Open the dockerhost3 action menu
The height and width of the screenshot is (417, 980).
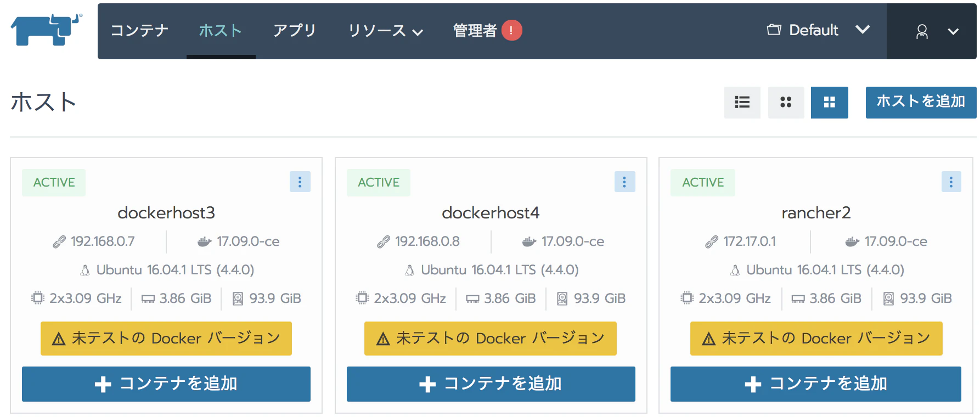pyautogui.click(x=300, y=182)
